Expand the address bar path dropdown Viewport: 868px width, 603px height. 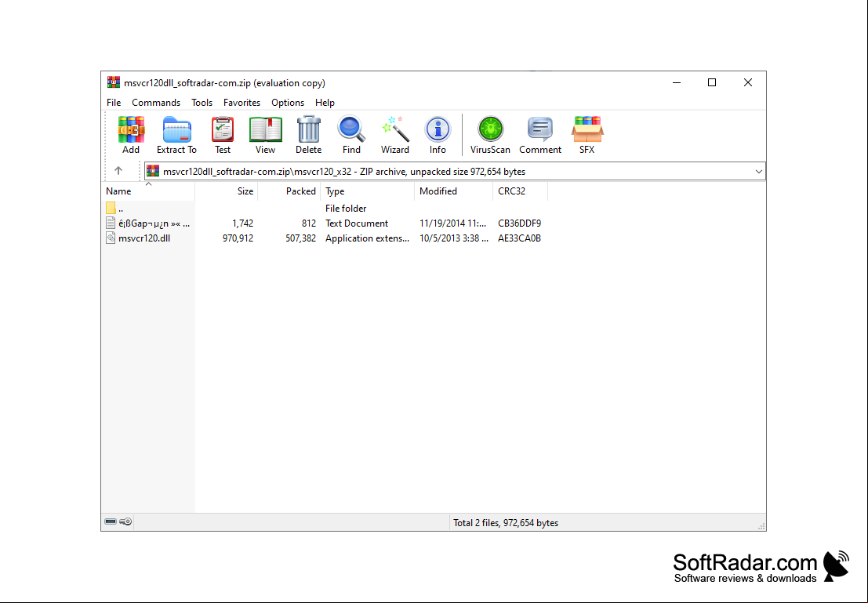758,172
